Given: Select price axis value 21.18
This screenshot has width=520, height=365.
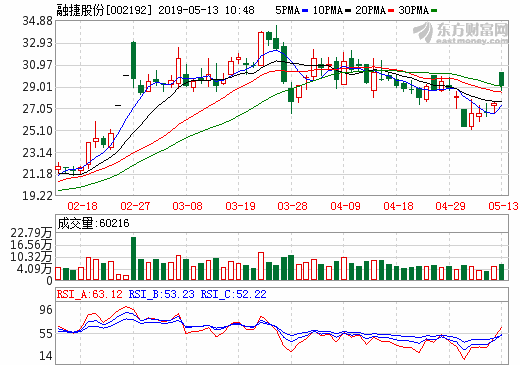Looking at the screenshot, I should coord(37,174).
